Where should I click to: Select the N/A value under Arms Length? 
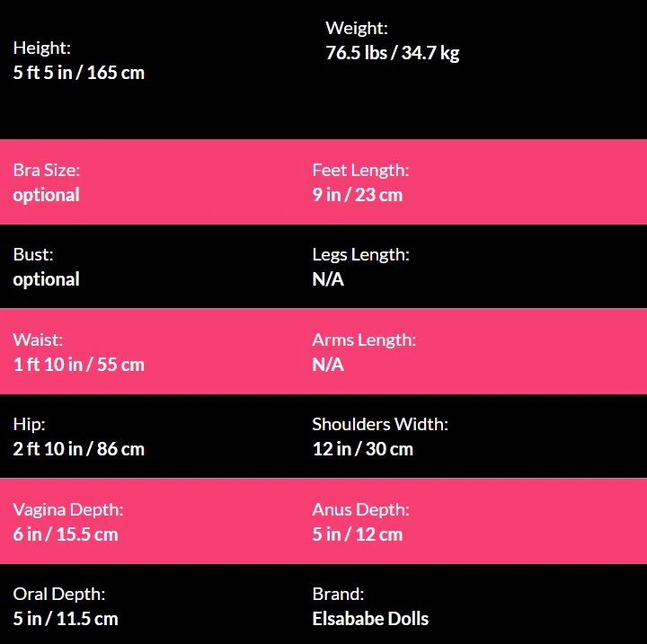point(328,365)
